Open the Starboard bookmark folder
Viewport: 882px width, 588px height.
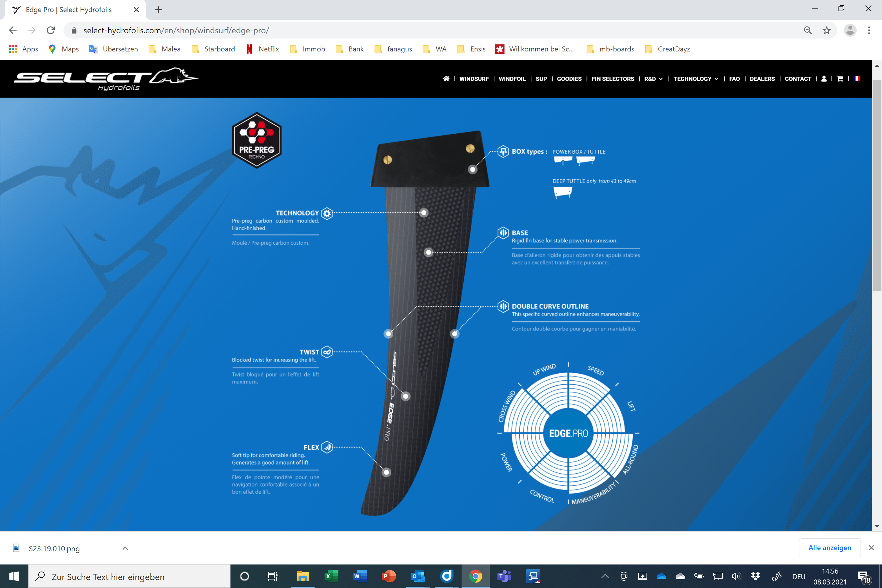(213, 49)
